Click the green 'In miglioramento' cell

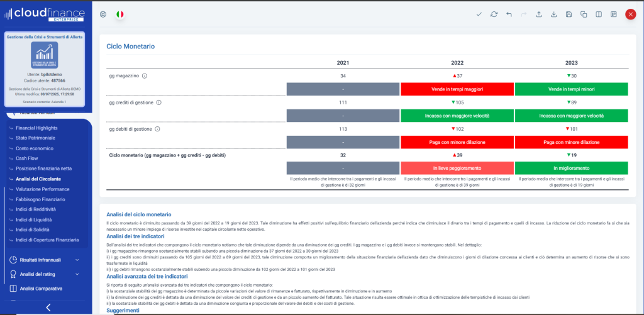[x=571, y=169]
